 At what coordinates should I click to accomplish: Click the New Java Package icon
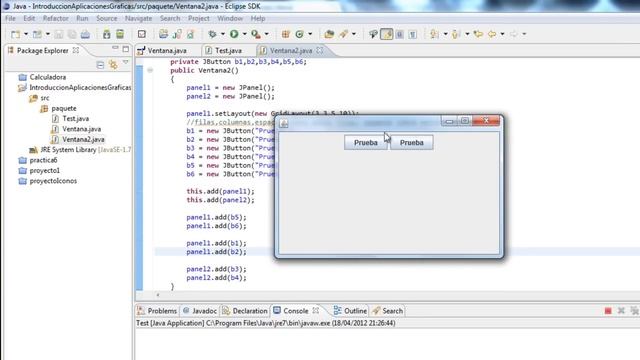click(x=286, y=34)
